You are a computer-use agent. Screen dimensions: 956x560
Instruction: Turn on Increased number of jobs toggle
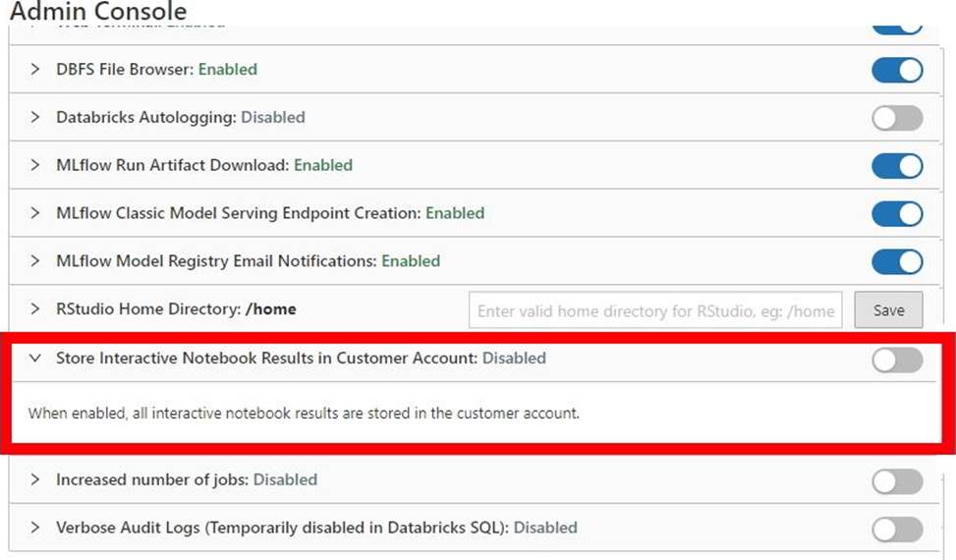coord(896,480)
